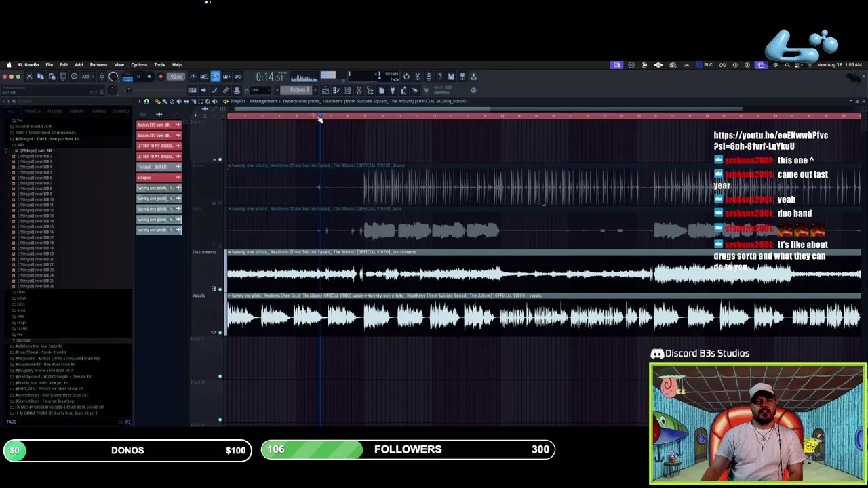Click the link to controller chain icon

(226, 90)
